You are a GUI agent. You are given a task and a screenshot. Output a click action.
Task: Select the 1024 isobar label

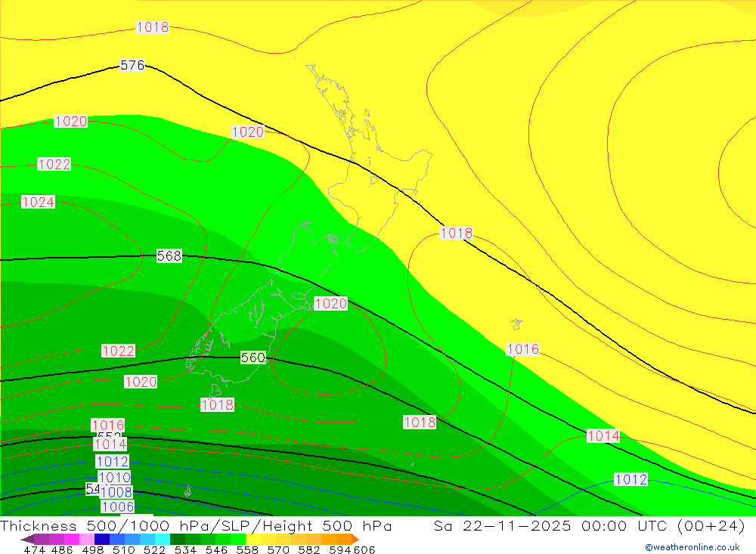[38, 202]
